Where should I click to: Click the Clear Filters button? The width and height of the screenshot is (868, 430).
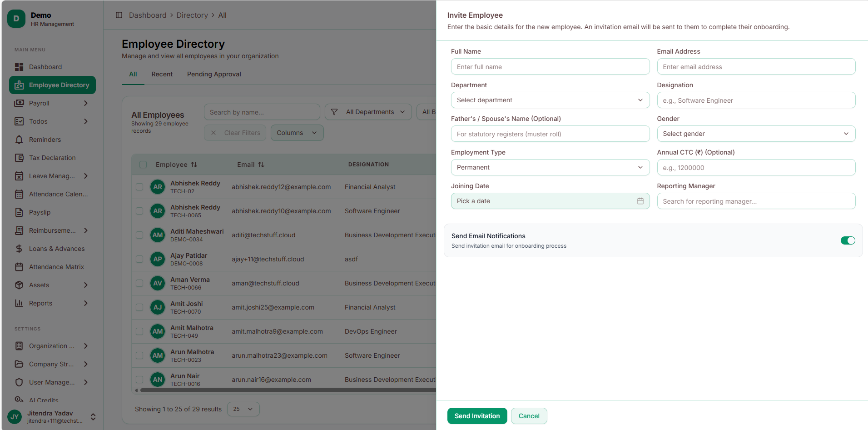[236, 133]
